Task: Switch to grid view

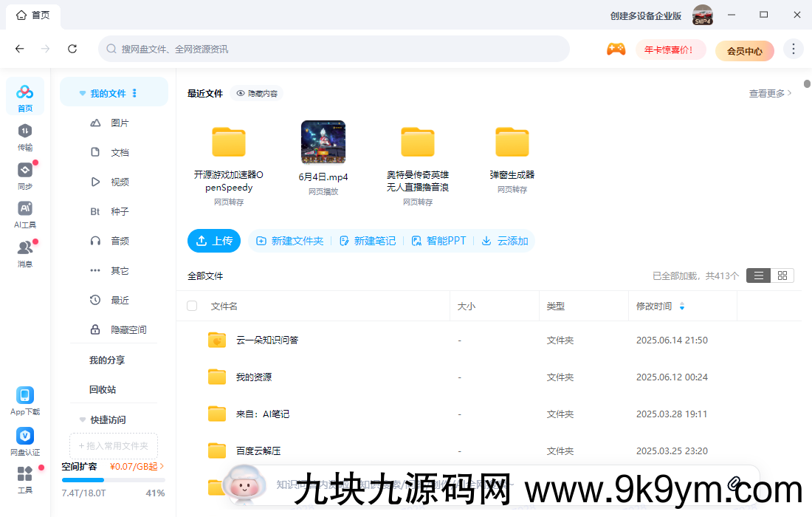Action: [782, 275]
